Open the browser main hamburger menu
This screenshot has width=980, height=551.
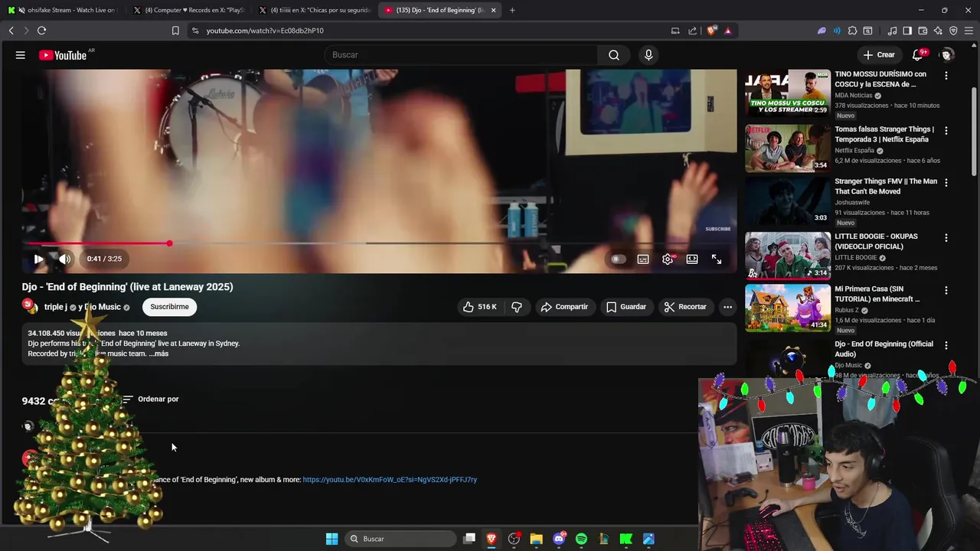click(x=969, y=31)
